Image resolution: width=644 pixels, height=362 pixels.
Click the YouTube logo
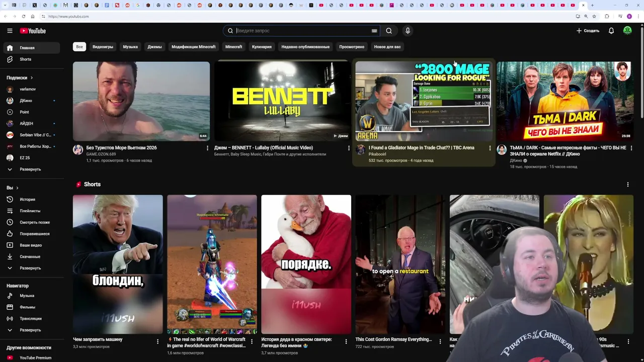coord(33,31)
